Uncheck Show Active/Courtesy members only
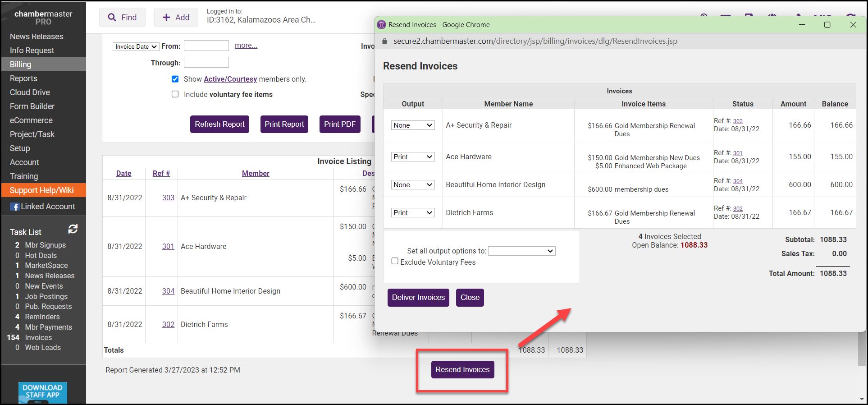Viewport: 868px width, 405px height. point(175,79)
